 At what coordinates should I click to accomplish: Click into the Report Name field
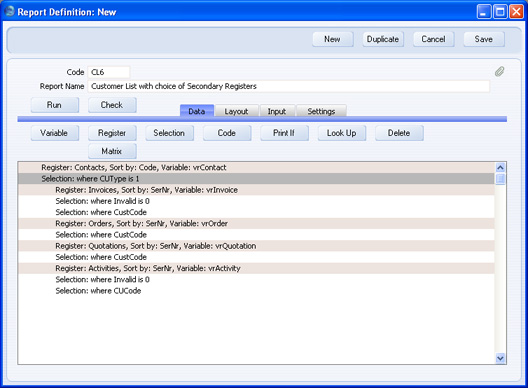pyautogui.click(x=289, y=86)
